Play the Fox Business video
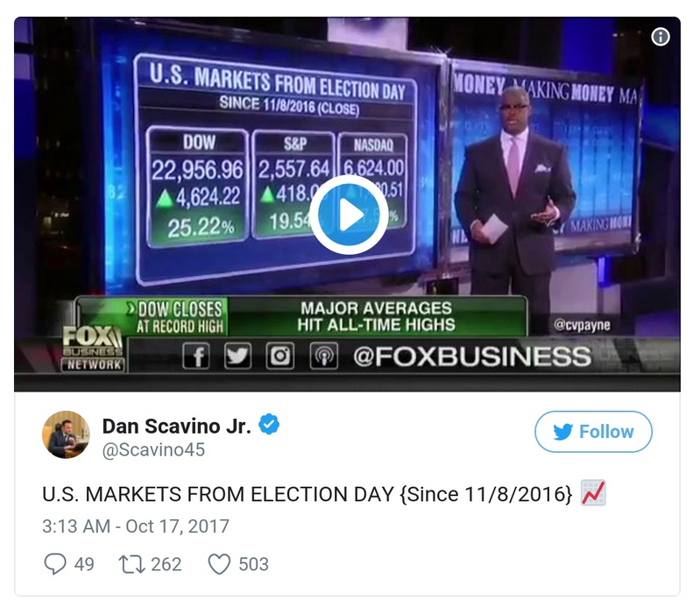Image resolution: width=700 pixels, height=614 pixels. tap(349, 215)
